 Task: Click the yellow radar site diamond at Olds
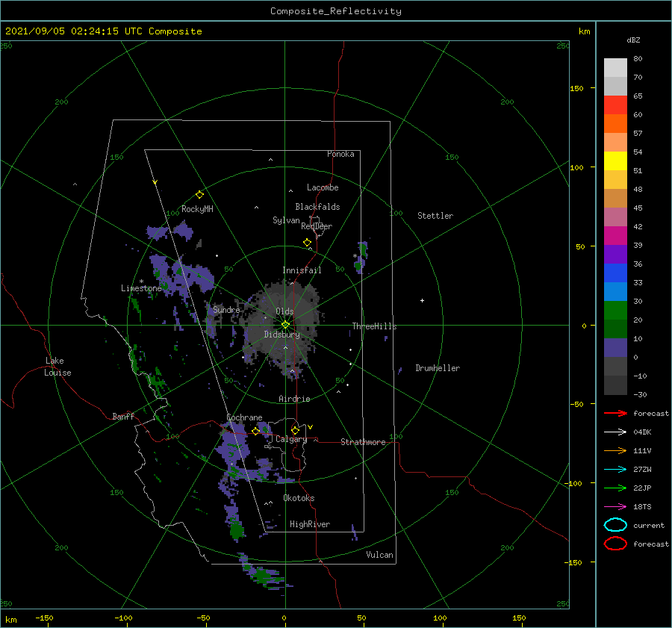point(285,325)
